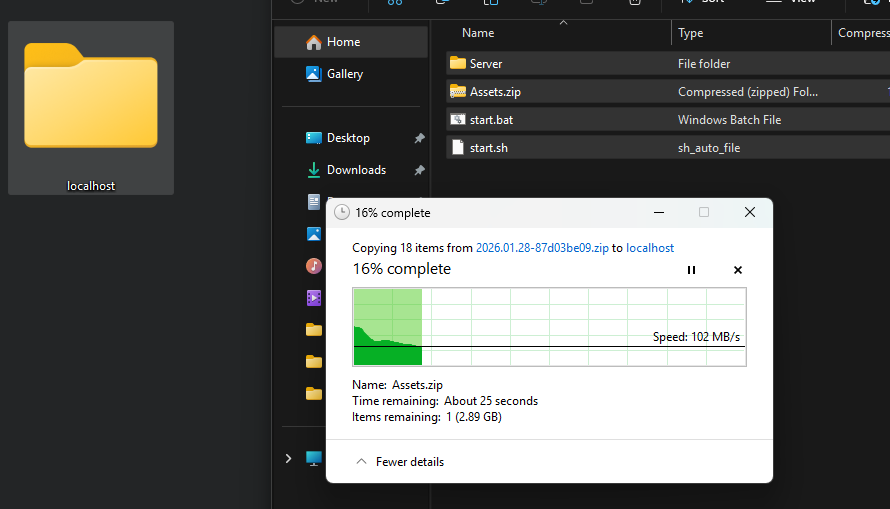Click the 'sh_auto_file' type cell
This screenshot has height=509, width=890.
coord(709,148)
